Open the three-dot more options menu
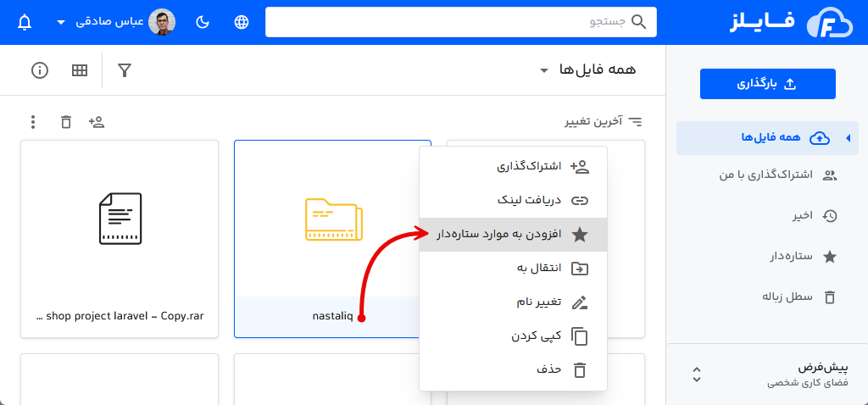The image size is (868, 405). tap(33, 122)
